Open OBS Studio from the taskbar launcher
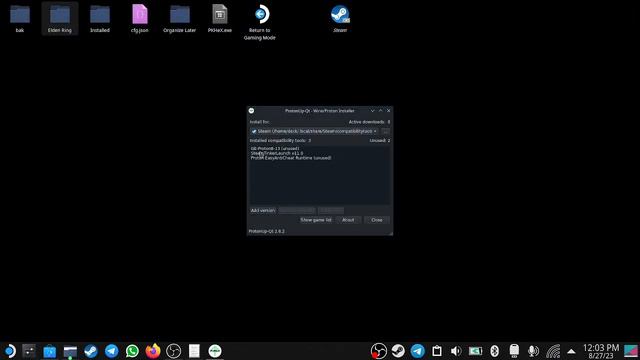640x360 pixels. (173, 351)
